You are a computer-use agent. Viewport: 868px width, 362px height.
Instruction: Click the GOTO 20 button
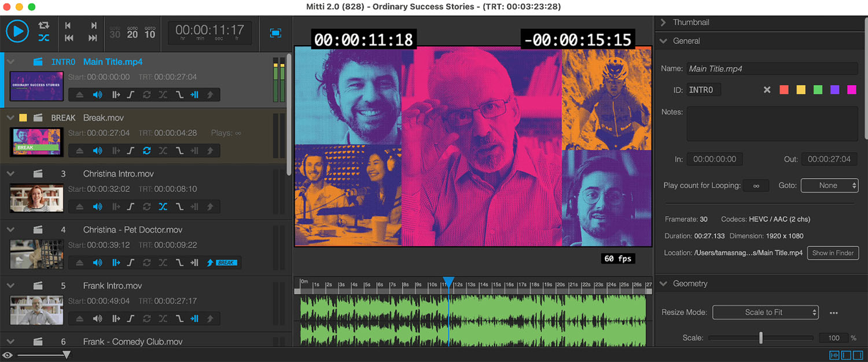coord(133,32)
